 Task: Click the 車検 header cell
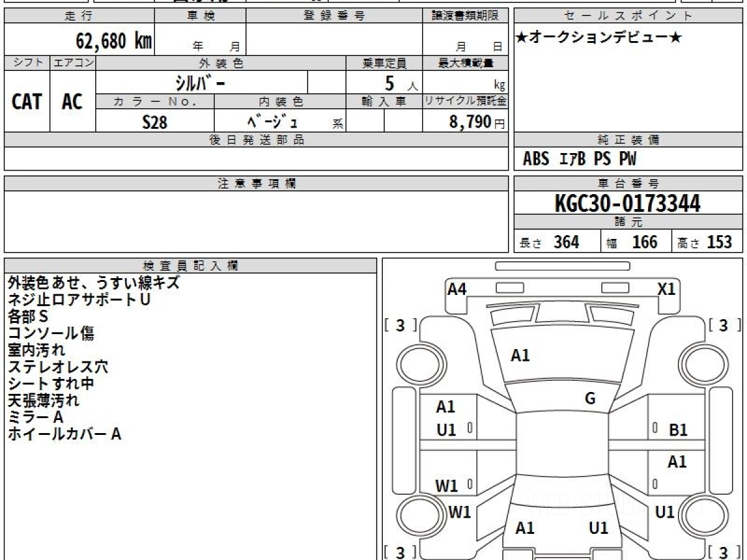click(x=200, y=16)
